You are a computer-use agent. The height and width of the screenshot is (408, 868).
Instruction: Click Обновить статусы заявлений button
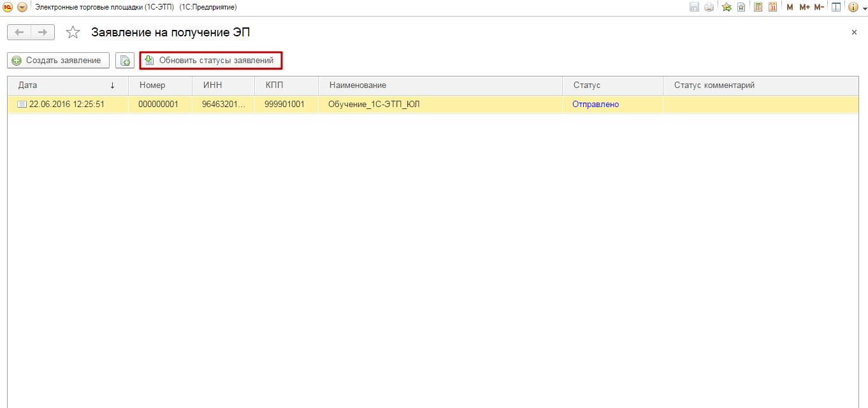point(211,61)
